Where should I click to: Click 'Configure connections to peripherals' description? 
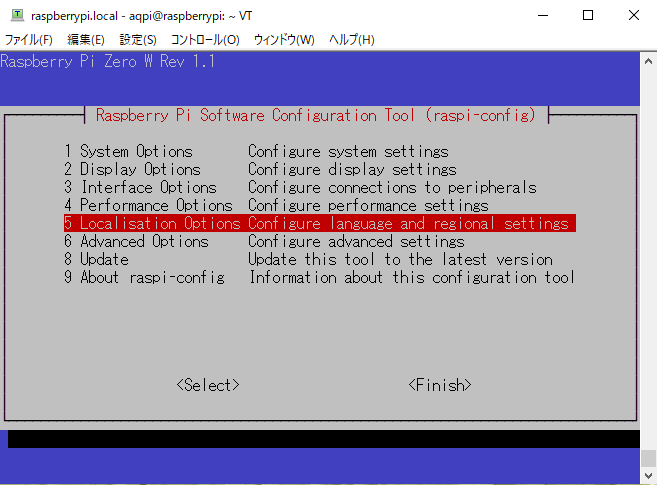(392, 187)
